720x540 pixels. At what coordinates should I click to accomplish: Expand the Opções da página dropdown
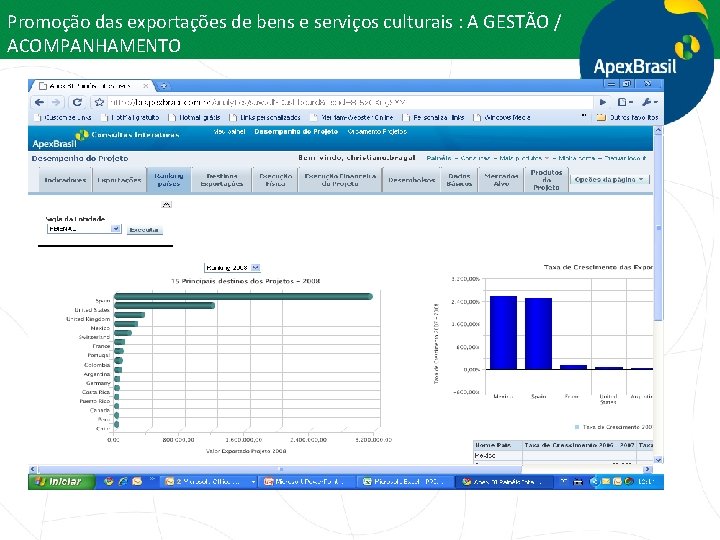pos(609,180)
